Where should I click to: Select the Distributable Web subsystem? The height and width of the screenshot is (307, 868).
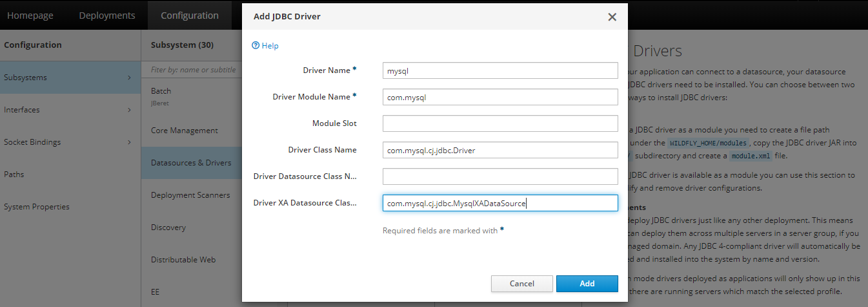(192, 260)
